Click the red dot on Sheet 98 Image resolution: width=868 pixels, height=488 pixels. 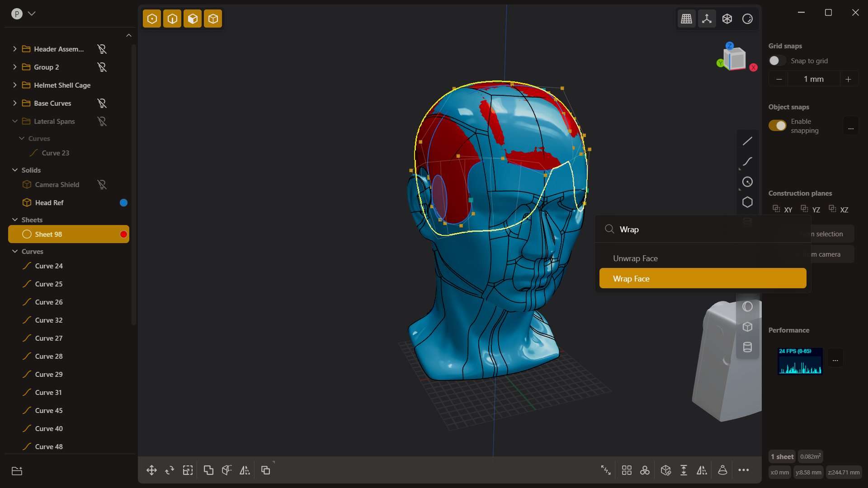point(123,234)
